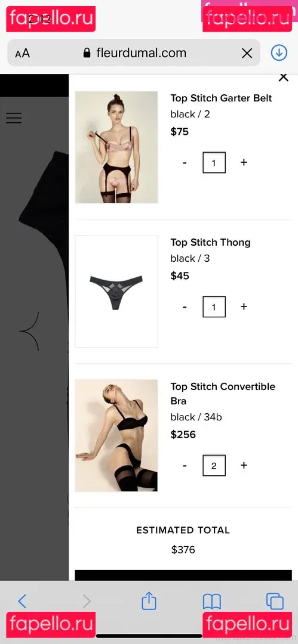This screenshot has height=644, width=298.
Task: Show open tabs in Safari
Action: pyautogui.click(x=275, y=602)
